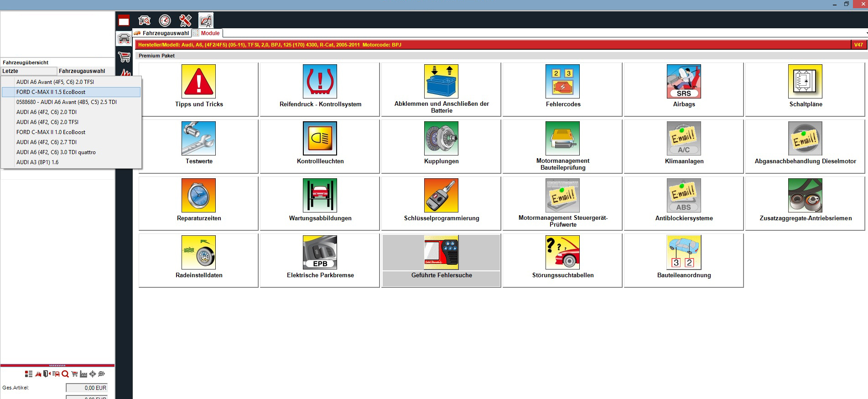The height and width of the screenshot is (399, 868).
Task: Open the Schlüsselprogrammierung module
Action: [x=441, y=203]
